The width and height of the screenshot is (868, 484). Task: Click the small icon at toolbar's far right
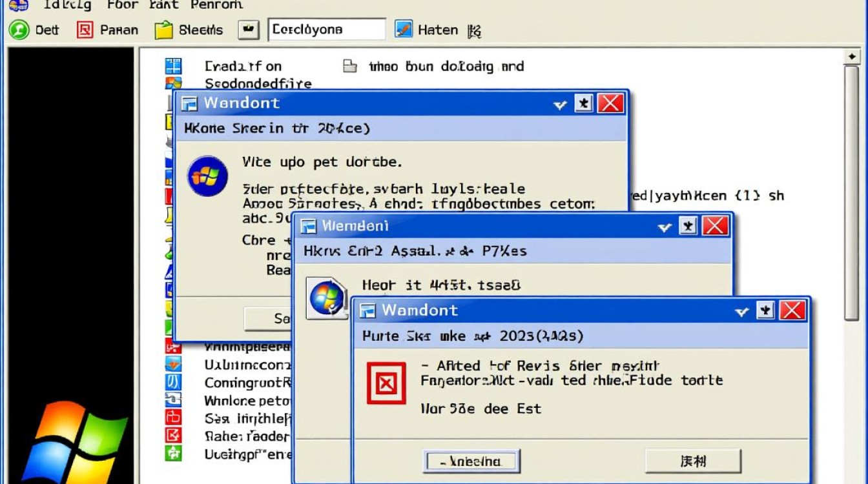coord(473,30)
